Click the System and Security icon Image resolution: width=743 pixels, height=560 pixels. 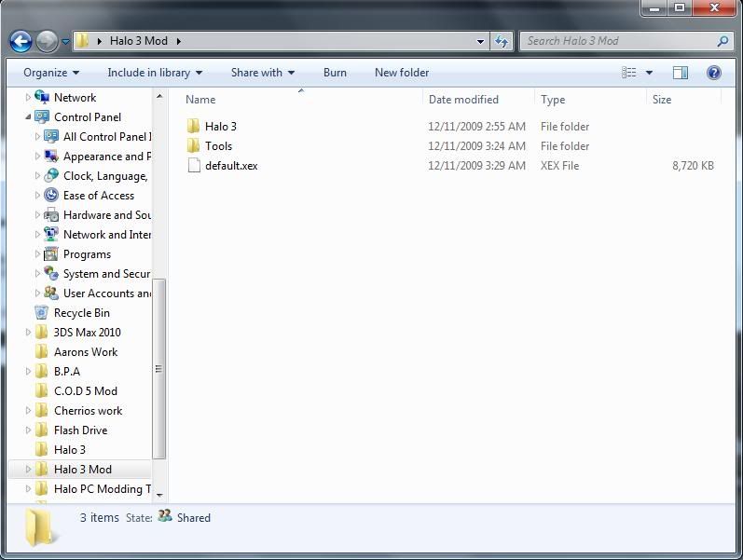click(x=51, y=273)
